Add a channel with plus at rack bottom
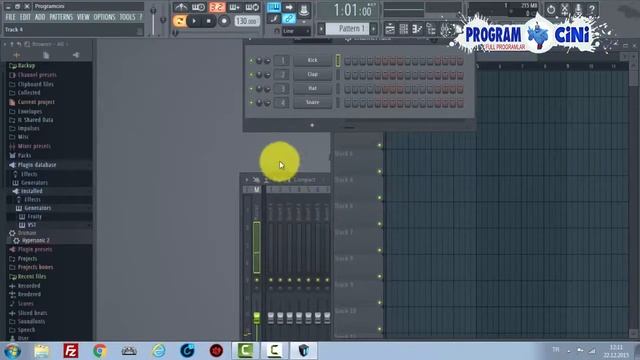This screenshot has height=360, width=640. click(x=312, y=125)
